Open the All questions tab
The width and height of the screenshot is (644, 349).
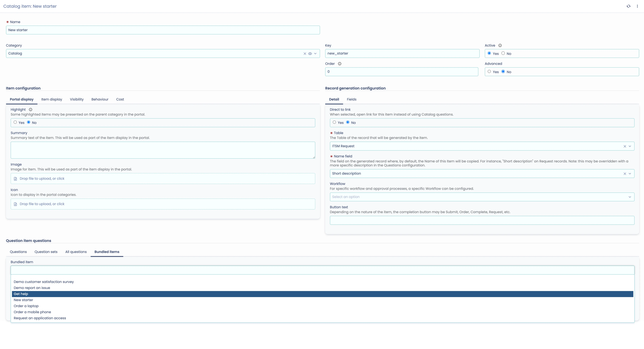[76, 252]
